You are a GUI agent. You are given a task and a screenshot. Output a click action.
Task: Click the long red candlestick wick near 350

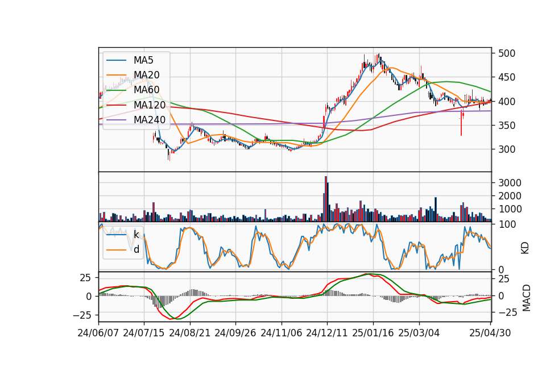click(461, 123)
